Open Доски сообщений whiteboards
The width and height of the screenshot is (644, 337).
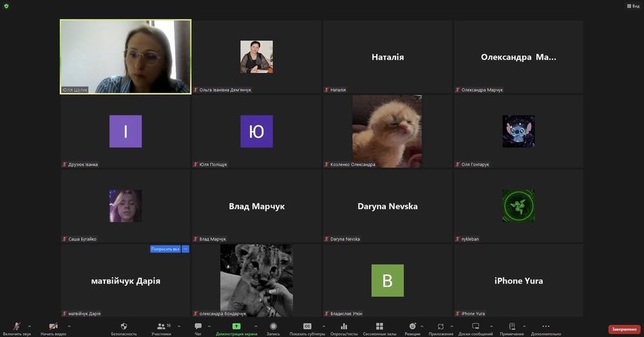pos(476,329)
